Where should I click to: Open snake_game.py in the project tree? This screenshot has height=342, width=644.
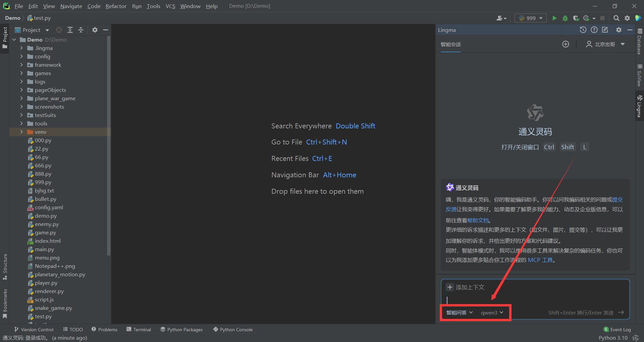53,308
